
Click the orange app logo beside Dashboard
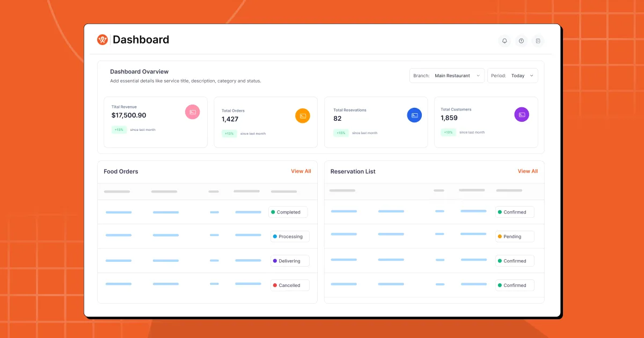[103, 40]
